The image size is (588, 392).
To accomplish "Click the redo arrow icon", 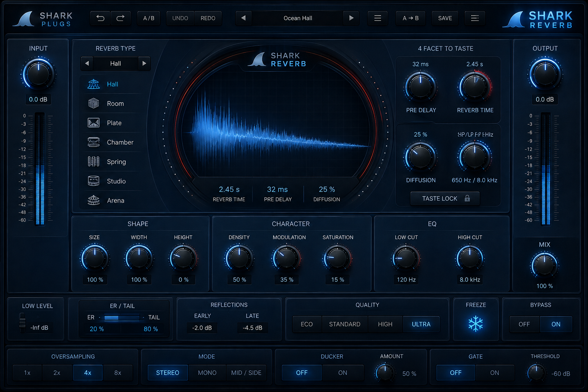I will [121, 18].
